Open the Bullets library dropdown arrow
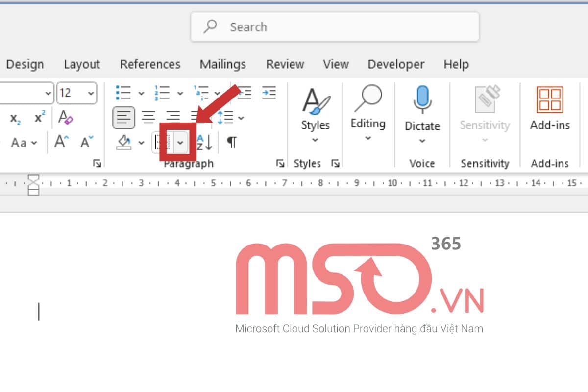Screen dimensions: 588x392 141,93
